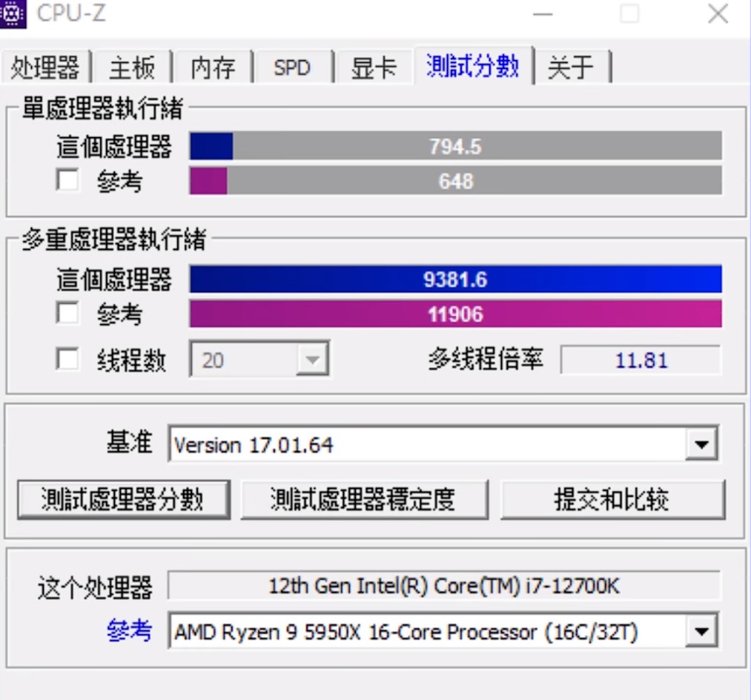Screen dimensions: 751x700
Task: Click the blue 參考 link label
Action: [x=129, y=630]
